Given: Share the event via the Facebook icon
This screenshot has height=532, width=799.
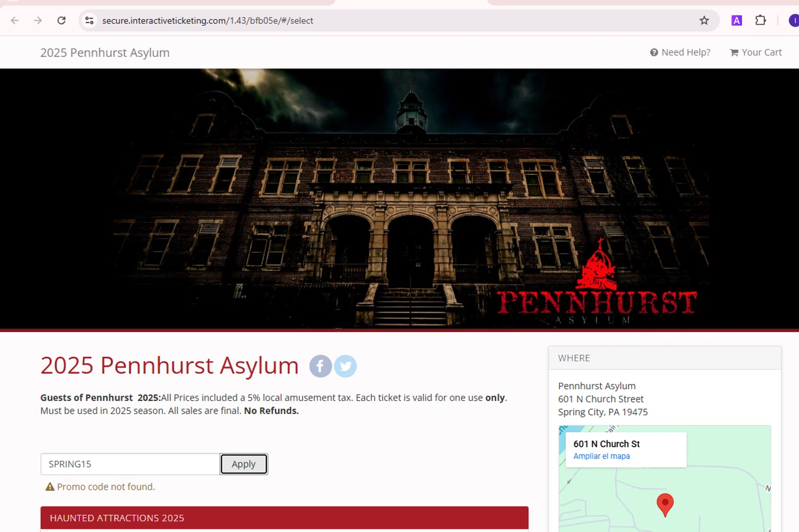Looking at the screenshot, I should [321, 366].
